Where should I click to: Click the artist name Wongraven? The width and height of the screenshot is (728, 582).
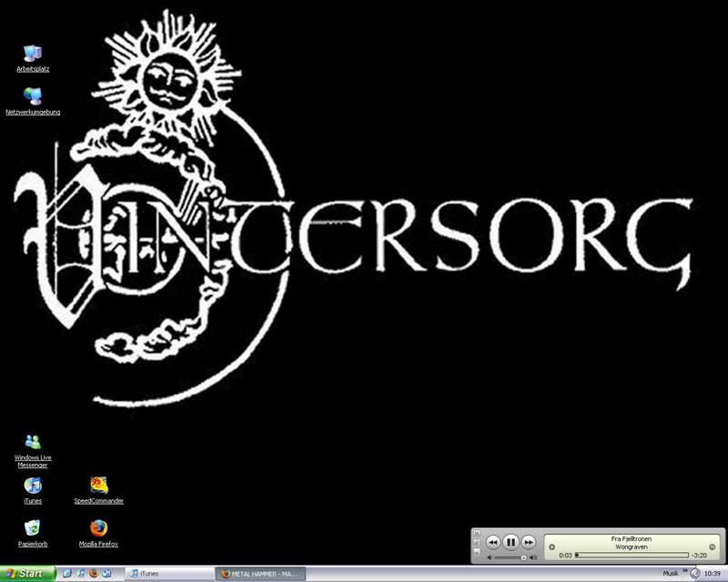(631, 547)
